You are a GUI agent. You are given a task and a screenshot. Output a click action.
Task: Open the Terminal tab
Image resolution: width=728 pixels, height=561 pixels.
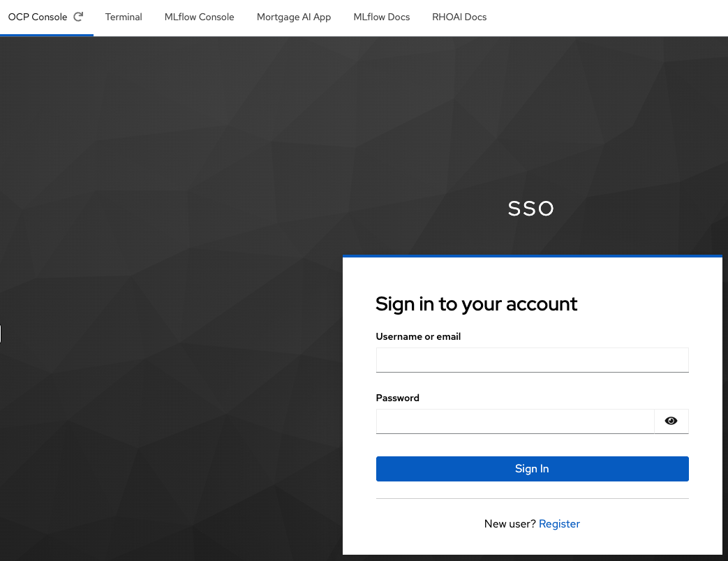tap(124, 17)
